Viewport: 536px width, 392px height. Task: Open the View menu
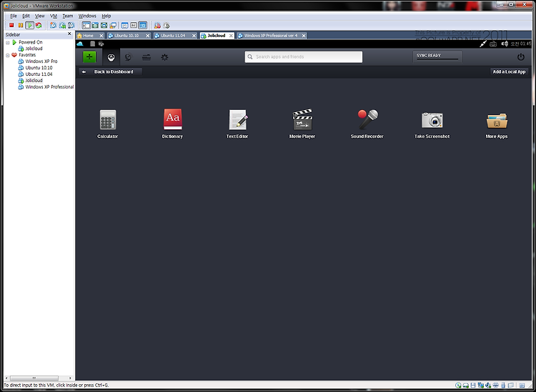point(39,16)
